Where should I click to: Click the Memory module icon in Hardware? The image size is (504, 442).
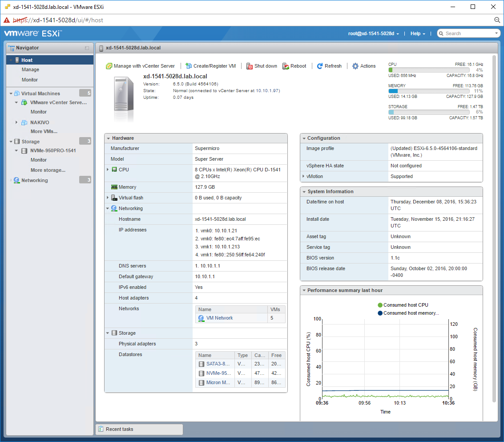[114, 187]
